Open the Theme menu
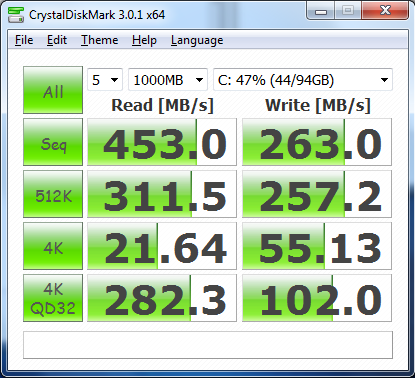This screenshot has width=415, height=378. [x=99, y=40]
